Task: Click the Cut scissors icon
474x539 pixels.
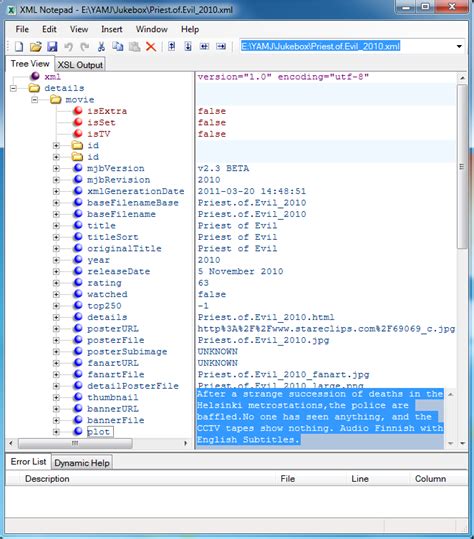Action: tap(101, 46)
